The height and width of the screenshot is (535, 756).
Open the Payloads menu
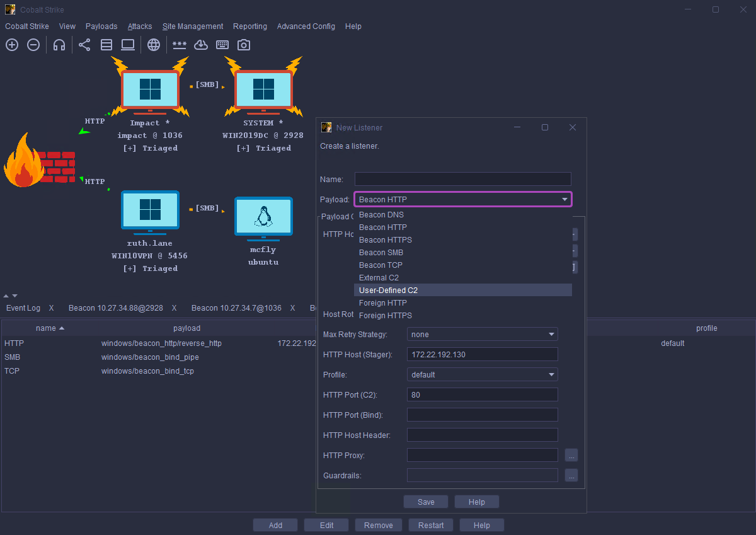[x=101, y=26]
